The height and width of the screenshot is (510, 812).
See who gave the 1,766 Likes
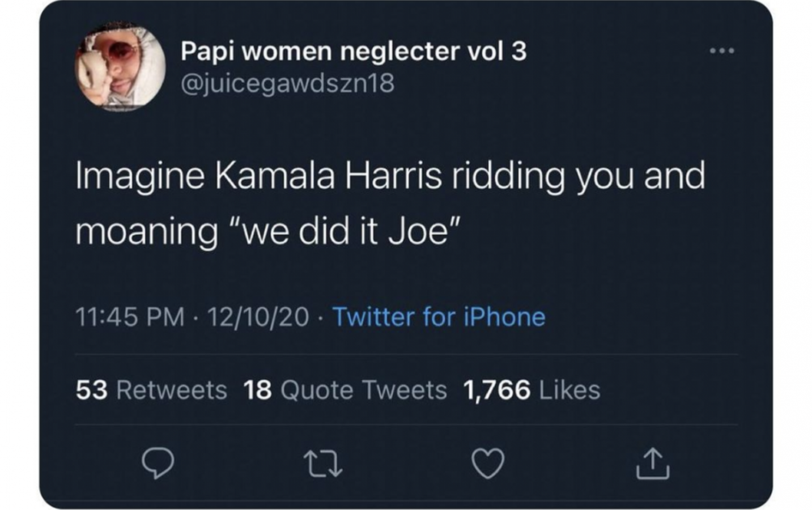click(x=532, y=390)
